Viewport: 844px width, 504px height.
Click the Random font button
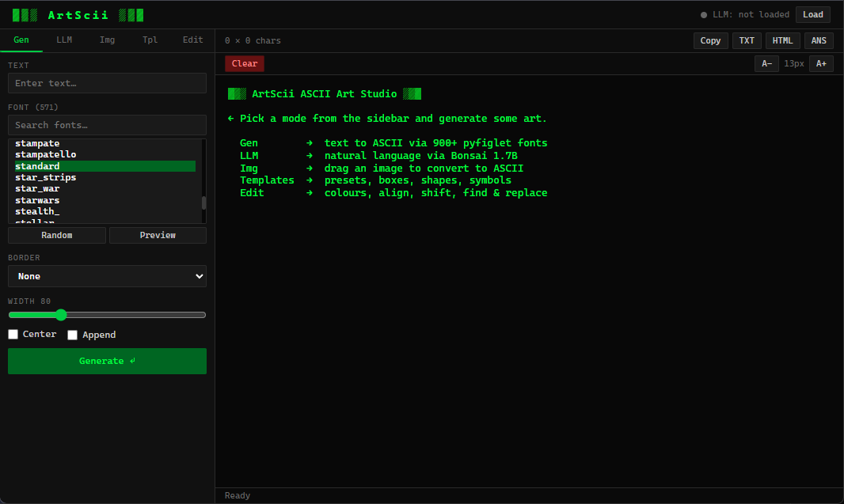point(57,236)
